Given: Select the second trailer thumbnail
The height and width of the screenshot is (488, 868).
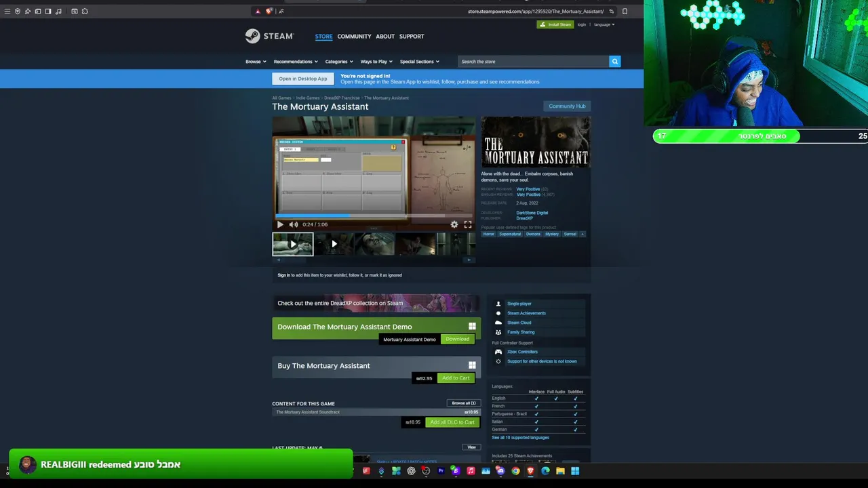Looking at the screenshot, I should (x=334, y=244).
